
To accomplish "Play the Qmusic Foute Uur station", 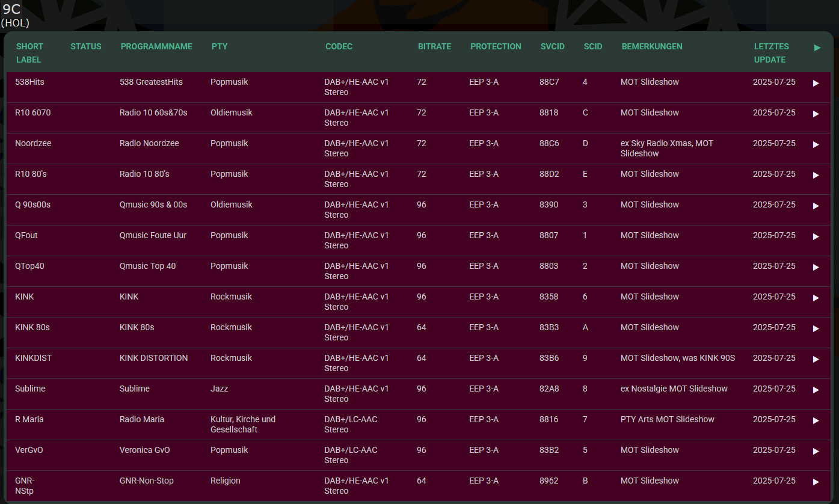I will [x=816, y=236].
